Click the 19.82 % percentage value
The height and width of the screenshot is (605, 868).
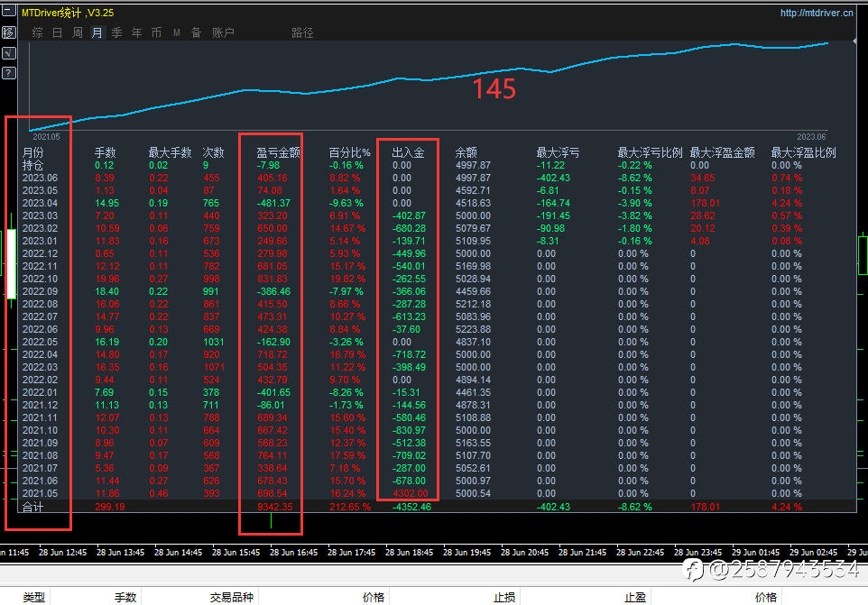(x=347, y=279)
